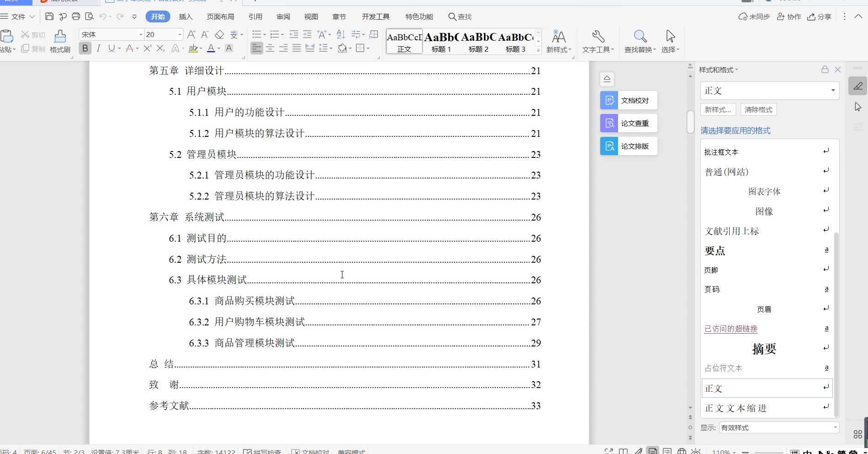Click the Redo arrow icon
This screenshot has height=454, width=868.
[120, 16]
